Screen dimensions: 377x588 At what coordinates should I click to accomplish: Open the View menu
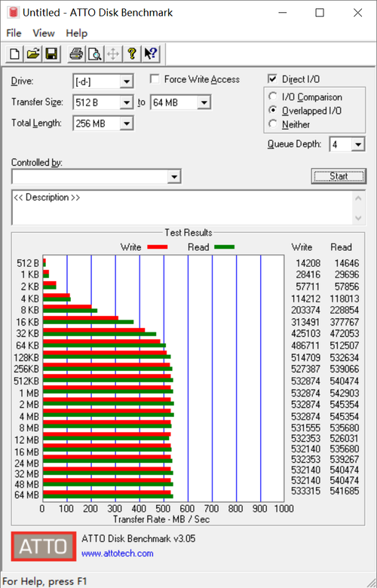44,33
